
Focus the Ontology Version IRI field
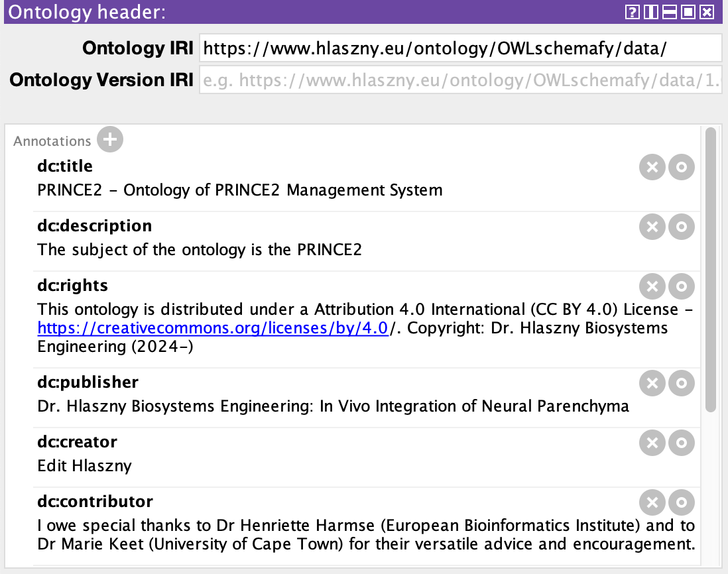tap(460, 81)
